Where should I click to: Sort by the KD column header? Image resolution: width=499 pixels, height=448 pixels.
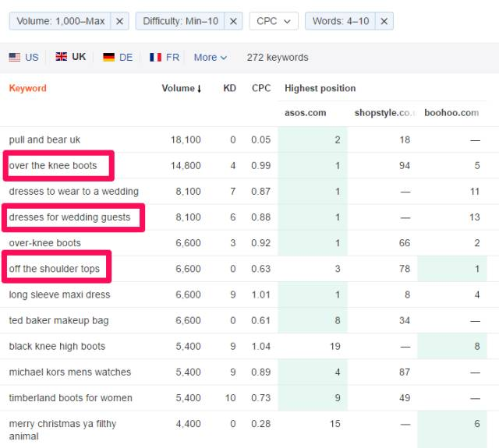tap(229, 88)
